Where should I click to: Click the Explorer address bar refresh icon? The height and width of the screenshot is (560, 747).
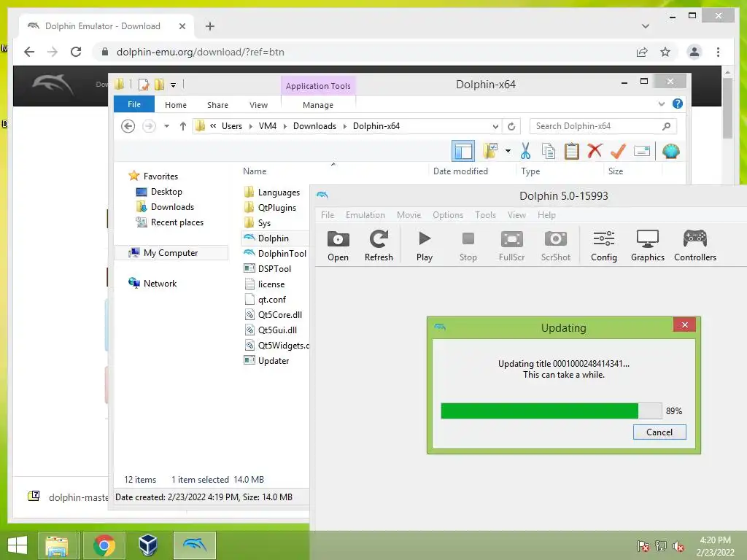[511, 126]
